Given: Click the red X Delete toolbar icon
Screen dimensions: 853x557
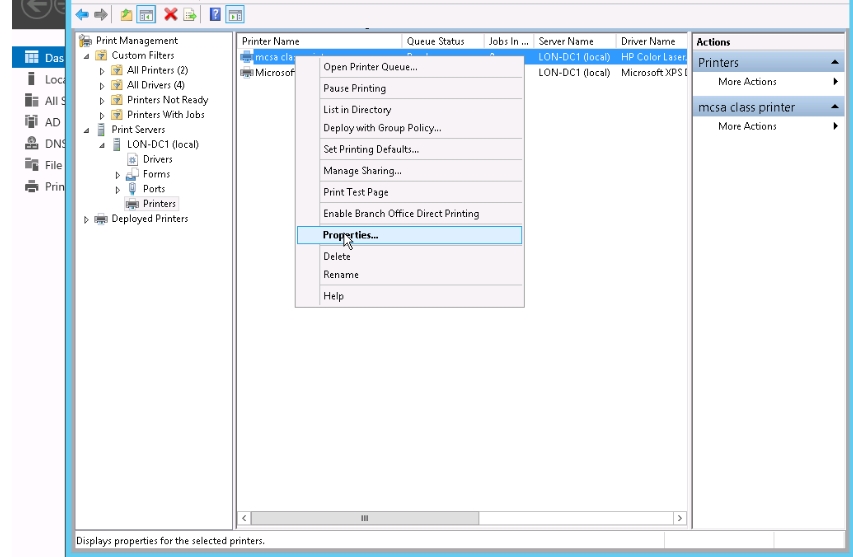Looking at the screenshot, I should coord(171,15).
